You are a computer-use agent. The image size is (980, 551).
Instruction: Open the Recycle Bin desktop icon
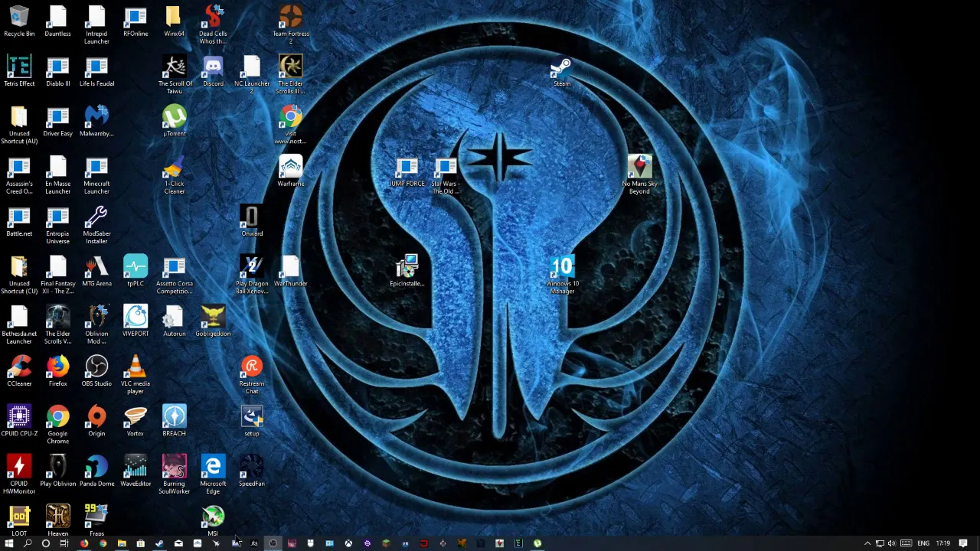point(19,21)
